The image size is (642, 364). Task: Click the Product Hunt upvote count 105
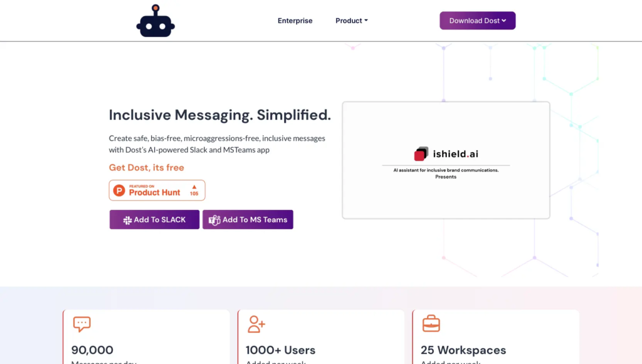point(194,190)
